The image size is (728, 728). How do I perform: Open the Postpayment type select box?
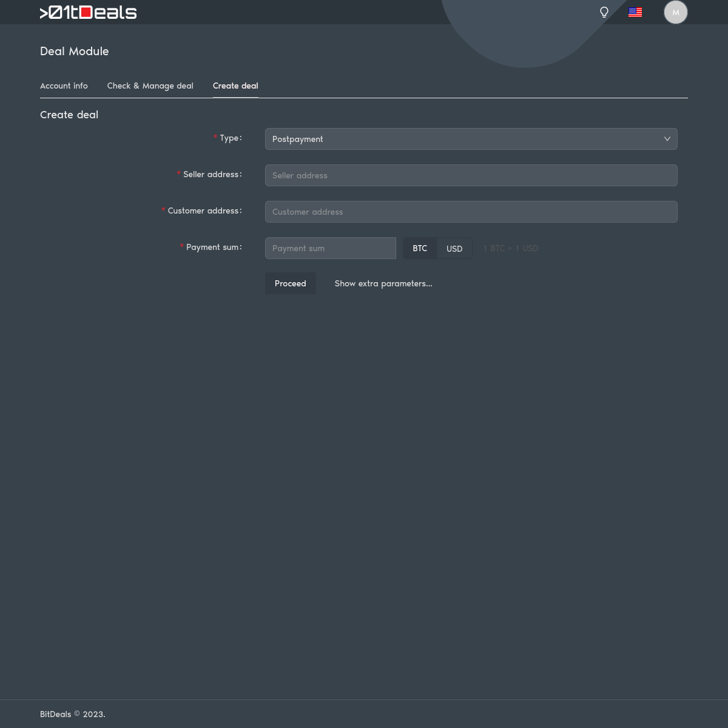coord(461,139)
